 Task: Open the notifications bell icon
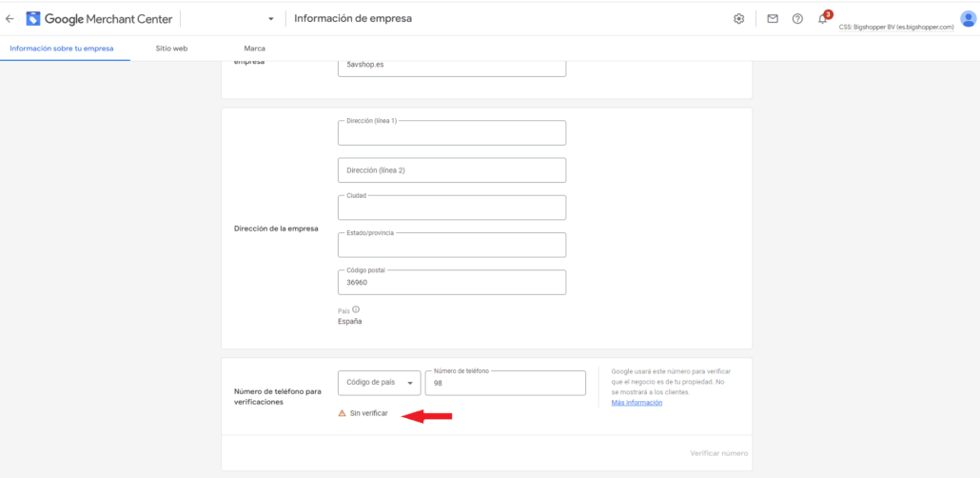coord(823,18)
